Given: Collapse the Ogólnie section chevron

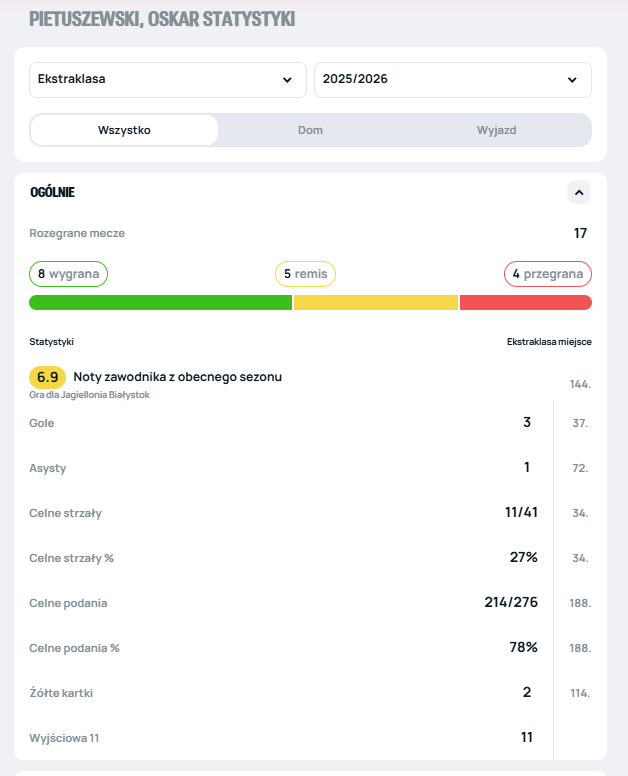Looking at the screenshot, I should [579, 192].
